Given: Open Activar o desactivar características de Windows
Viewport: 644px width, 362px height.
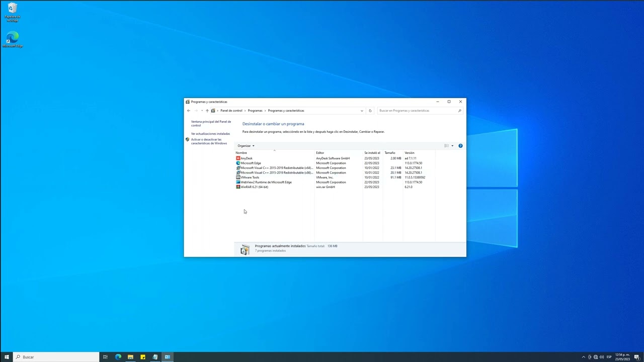Looking at the screenshot, I should point(209,141).
